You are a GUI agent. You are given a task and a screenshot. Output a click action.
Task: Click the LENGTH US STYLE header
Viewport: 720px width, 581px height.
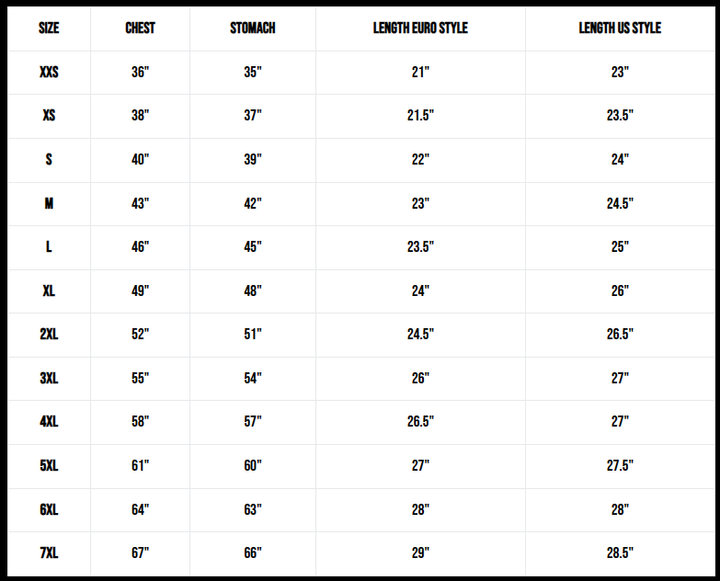pos(620,28)
